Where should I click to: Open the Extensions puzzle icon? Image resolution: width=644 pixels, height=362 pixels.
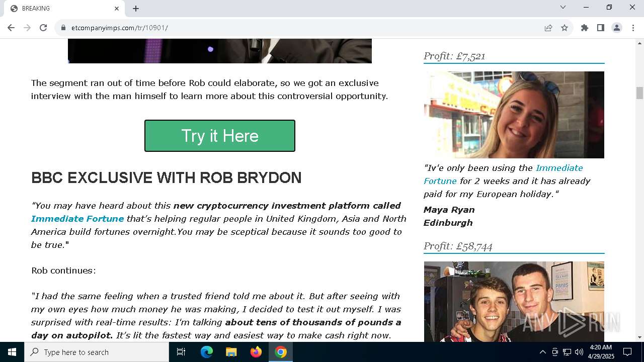click(585, 28)
